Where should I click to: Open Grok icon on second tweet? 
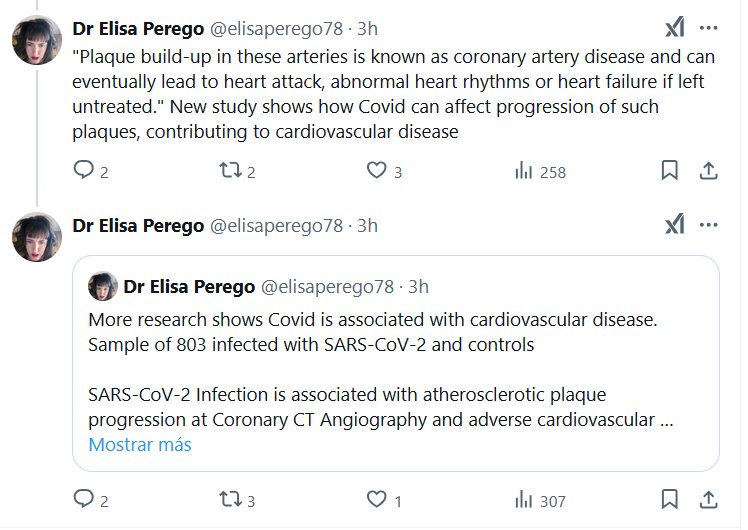675,225
